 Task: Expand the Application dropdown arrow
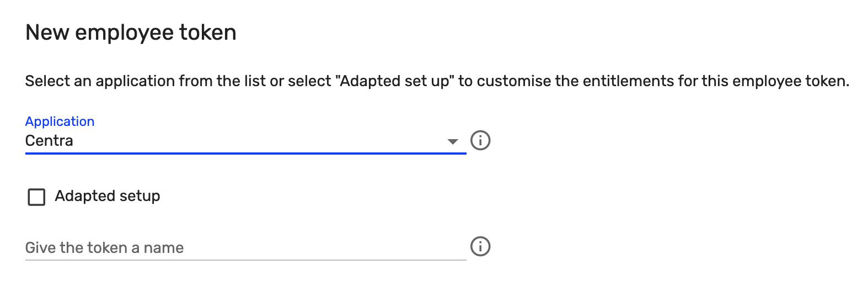[x=453, y=141]
